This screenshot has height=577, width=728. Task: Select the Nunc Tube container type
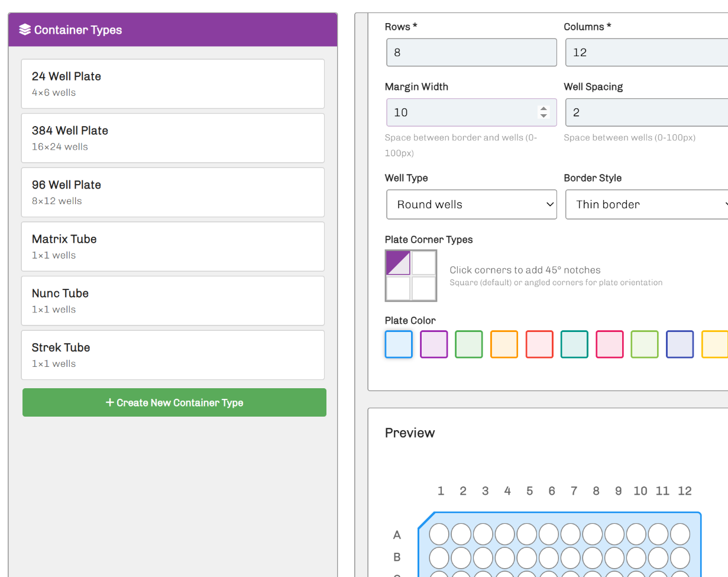[x=173, y=301]
